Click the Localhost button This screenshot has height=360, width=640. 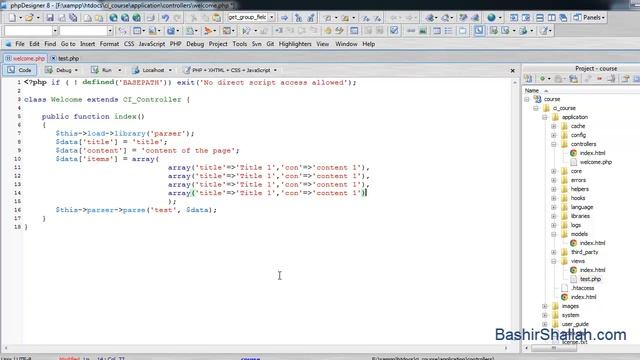[149, 70]
